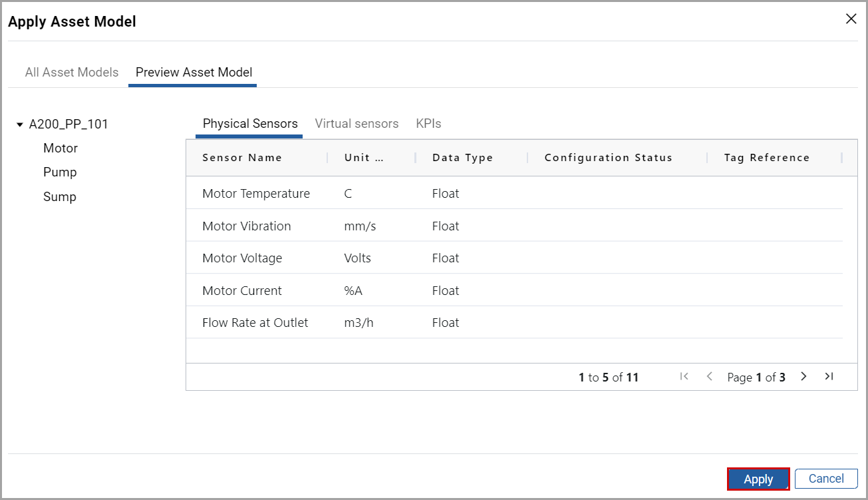Image resolution: width=868 pixels, height=500 pixels.
Task: Sort by Sensor Name column header
Action: 242,158
